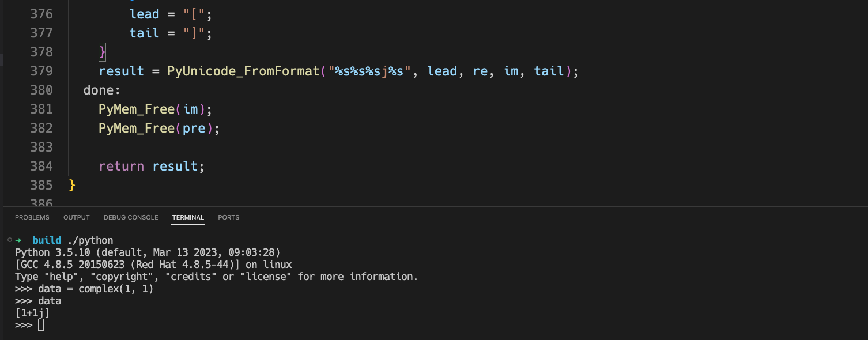Switch to the Problems panel tab
This screenshot has width=868, height=340.
point(32,217)
